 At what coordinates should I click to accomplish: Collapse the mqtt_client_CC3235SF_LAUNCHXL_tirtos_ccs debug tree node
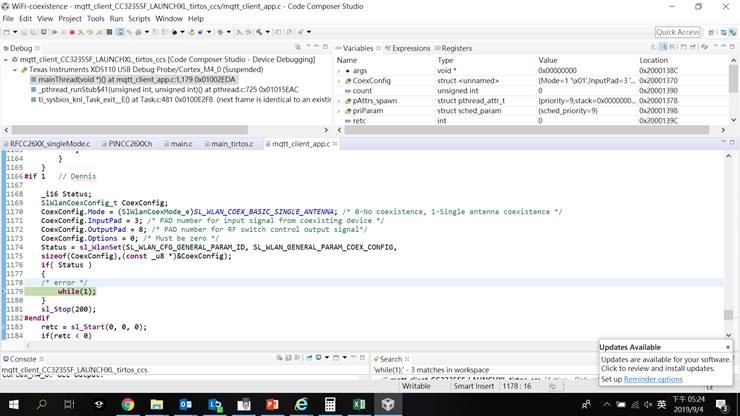tap(6, 59)
